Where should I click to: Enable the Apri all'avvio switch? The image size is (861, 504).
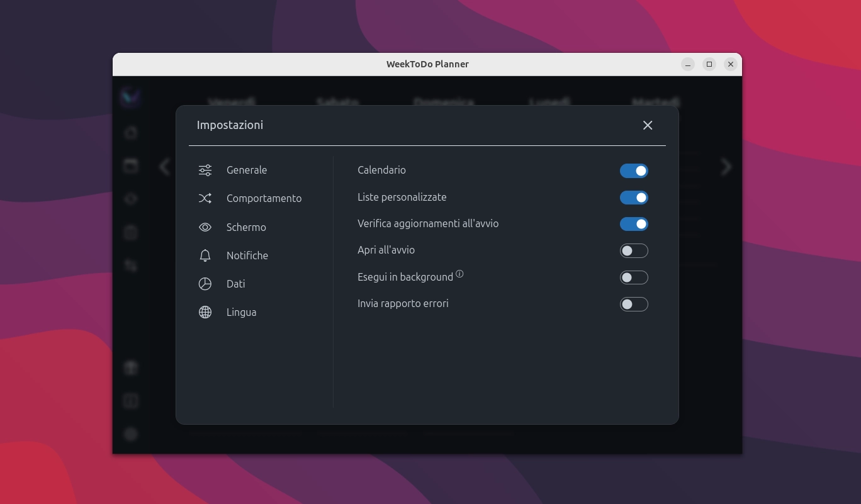click(x=634, y=251)
